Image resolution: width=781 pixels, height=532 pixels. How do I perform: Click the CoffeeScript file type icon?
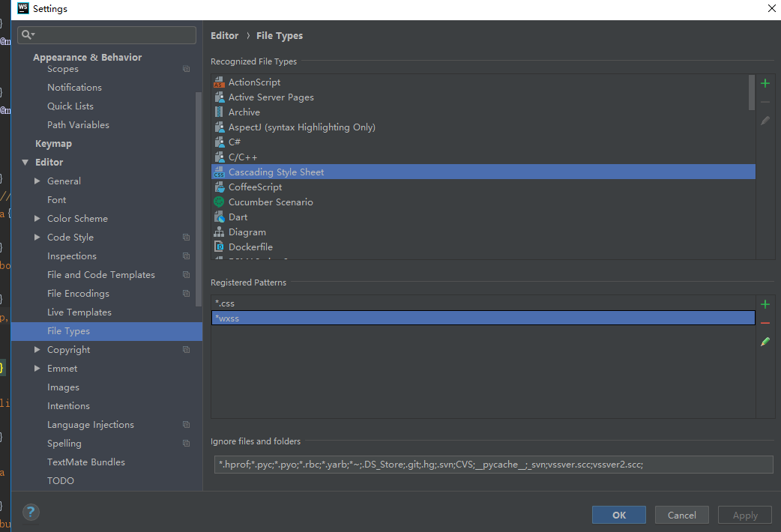pyautogui.click(x=219, y=187)
